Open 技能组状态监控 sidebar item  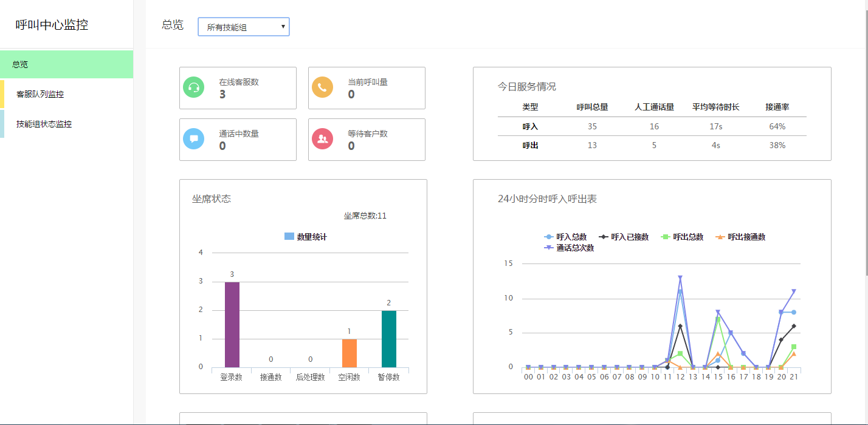66,124
